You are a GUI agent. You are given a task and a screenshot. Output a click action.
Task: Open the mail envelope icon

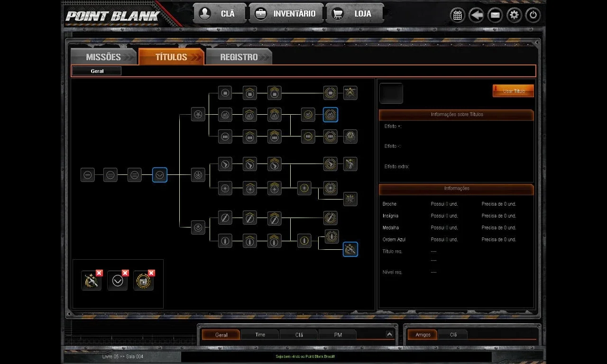click(495, 15)
